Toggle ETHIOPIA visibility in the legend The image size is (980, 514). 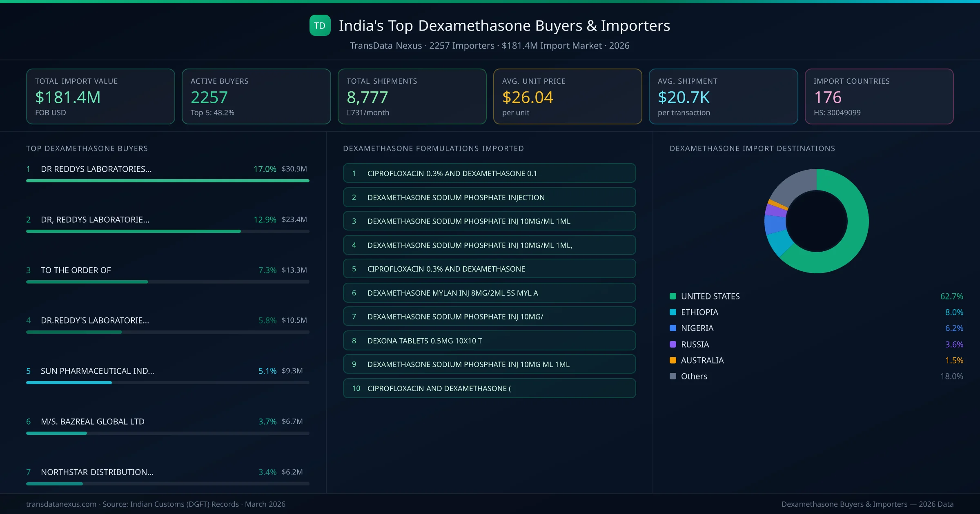coord(699,312)
